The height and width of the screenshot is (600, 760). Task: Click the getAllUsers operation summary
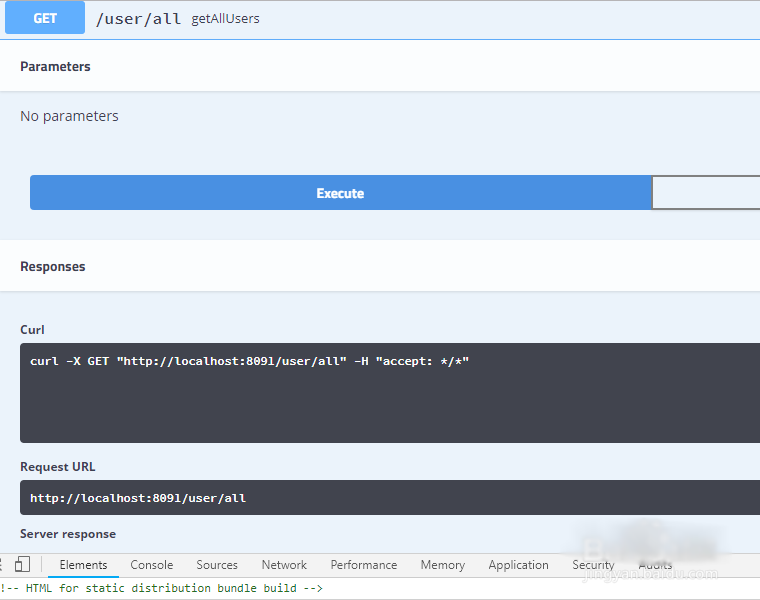point(225,18)
